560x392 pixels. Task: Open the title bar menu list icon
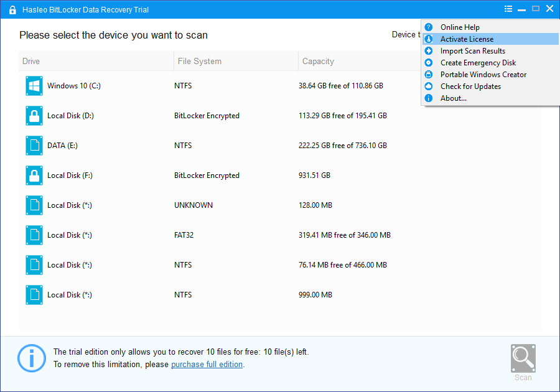[x=508, y=9]
